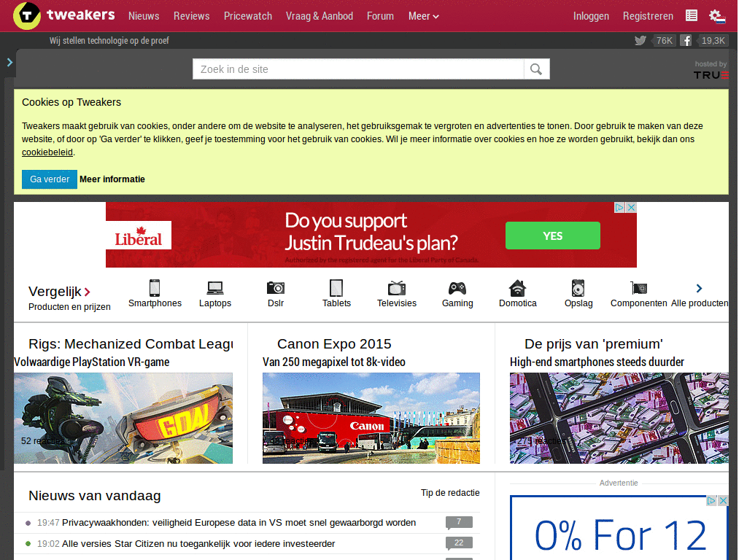Open the Pricewatch menu item
Image resolution: width=747 pixels, height=560 pixels.
pyautogui.click(x=248, y=16)
